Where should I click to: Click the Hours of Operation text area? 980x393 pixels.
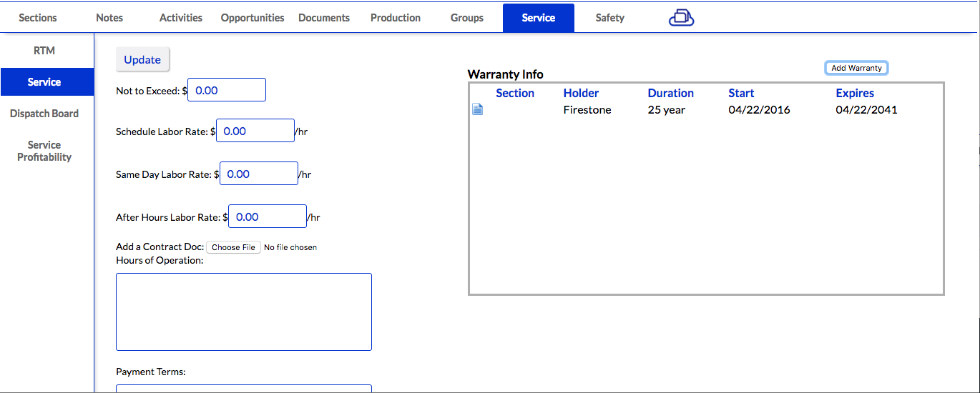(x=244, y=312)
